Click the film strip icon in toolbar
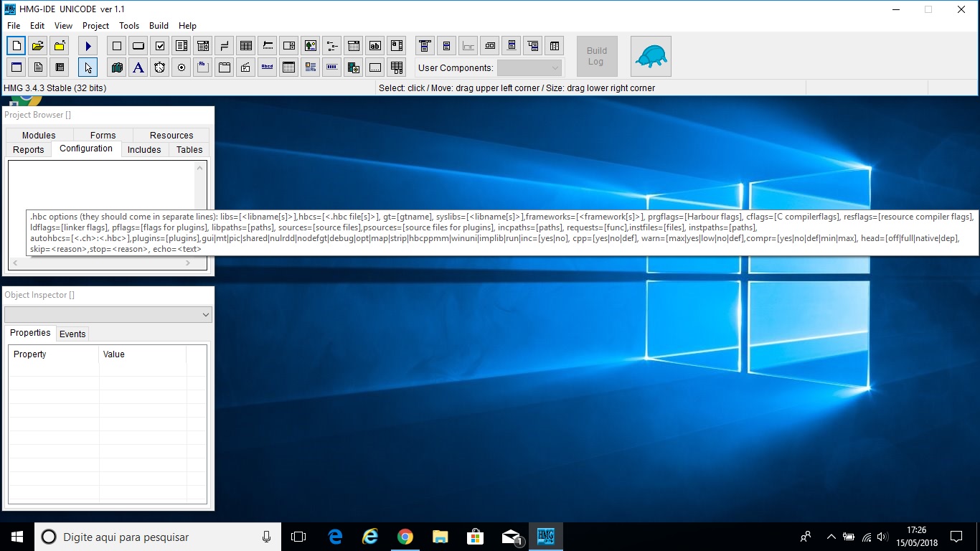The height and width of the screenshot is (551, 980). tap(60, 67)
